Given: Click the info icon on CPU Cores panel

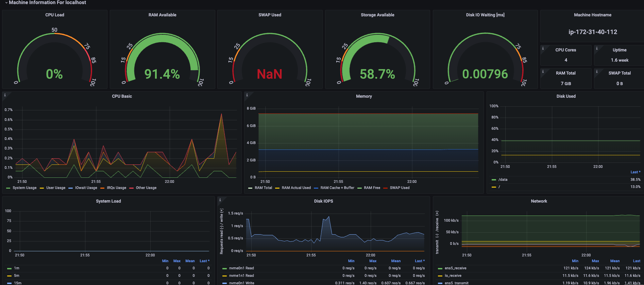Looking at the screenshot, I should (x=543, y=48).
